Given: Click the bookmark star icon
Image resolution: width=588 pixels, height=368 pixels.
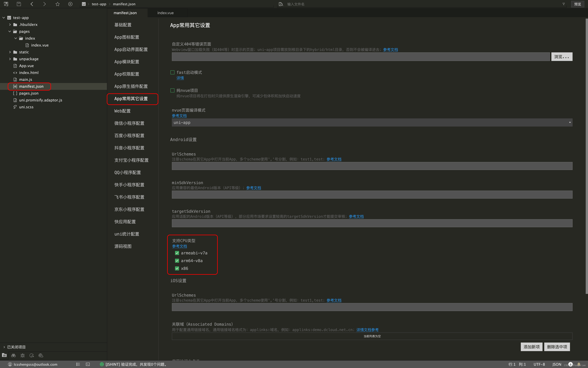Looking at the screenshot, I should pyautogui.click(x=58, y=4).
